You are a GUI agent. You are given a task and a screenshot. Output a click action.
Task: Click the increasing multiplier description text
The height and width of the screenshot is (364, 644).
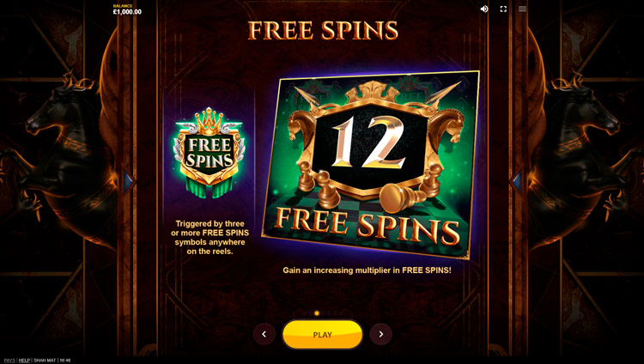pyautogui.click(x=367, y=270)
